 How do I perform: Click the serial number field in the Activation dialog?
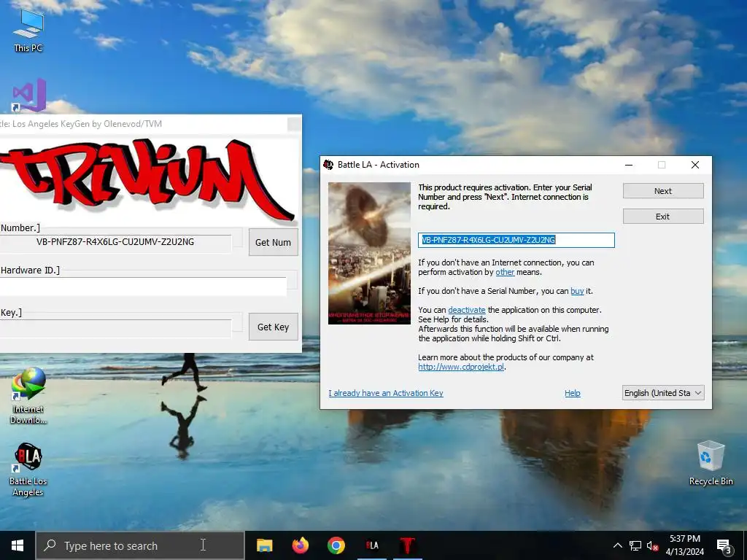pos(516,240)
